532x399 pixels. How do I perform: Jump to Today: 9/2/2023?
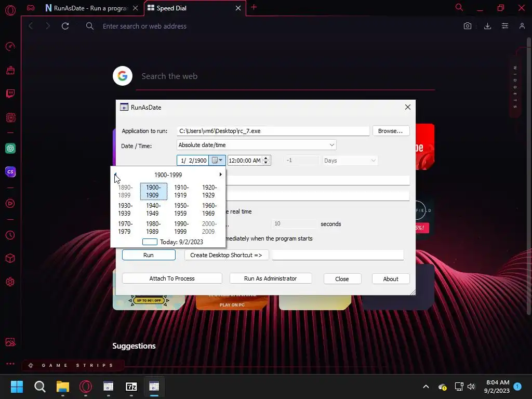[172, 242]
